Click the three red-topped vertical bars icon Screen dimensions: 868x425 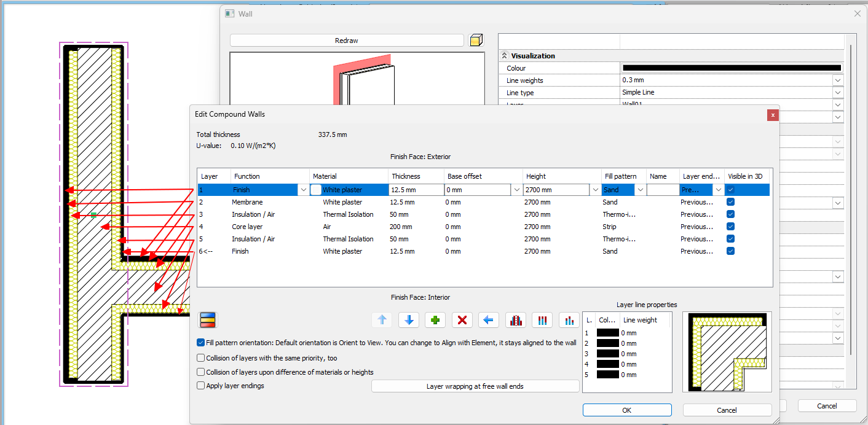point(542,320)
